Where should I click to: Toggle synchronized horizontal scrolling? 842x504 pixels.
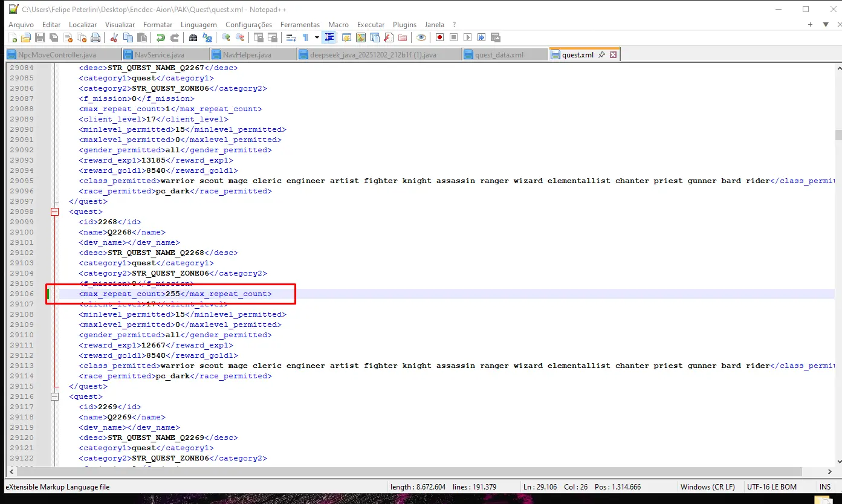pyautogui.click(x=272, y=37)
